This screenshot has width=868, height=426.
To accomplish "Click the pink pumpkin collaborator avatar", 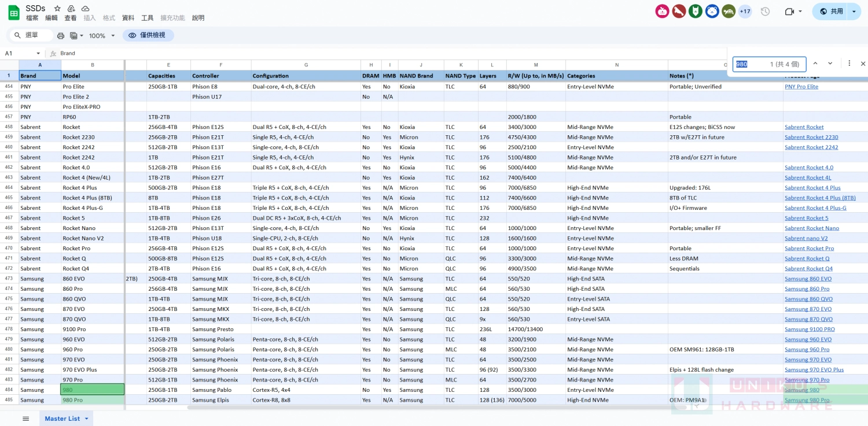I will (662, 11).
